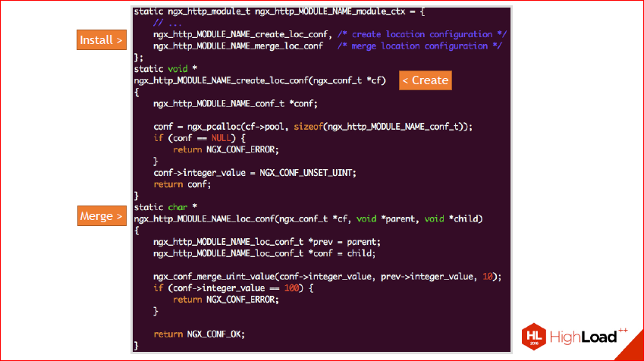This screenshot has height=361, width=644.
Task: Click the 'return NGX_CONF_OK;' line
Action: point(199,334)
